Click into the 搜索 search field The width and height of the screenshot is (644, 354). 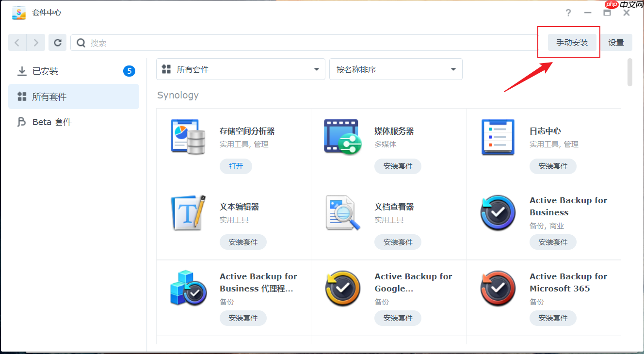pyautogui.click(x=306, y=43)
